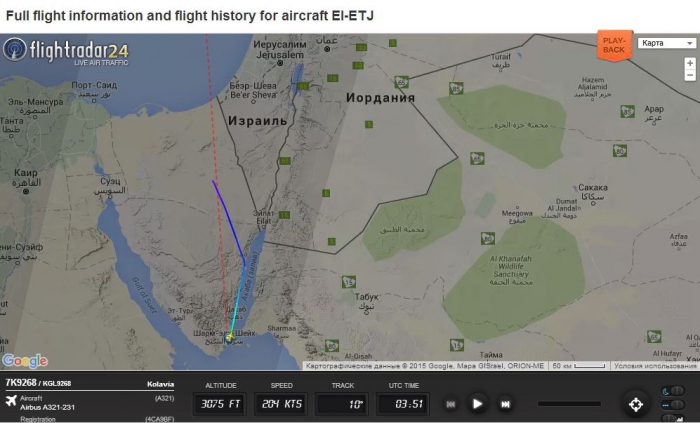Click the Google logo on the map
The image size is (700, 423).
[24, 360]
